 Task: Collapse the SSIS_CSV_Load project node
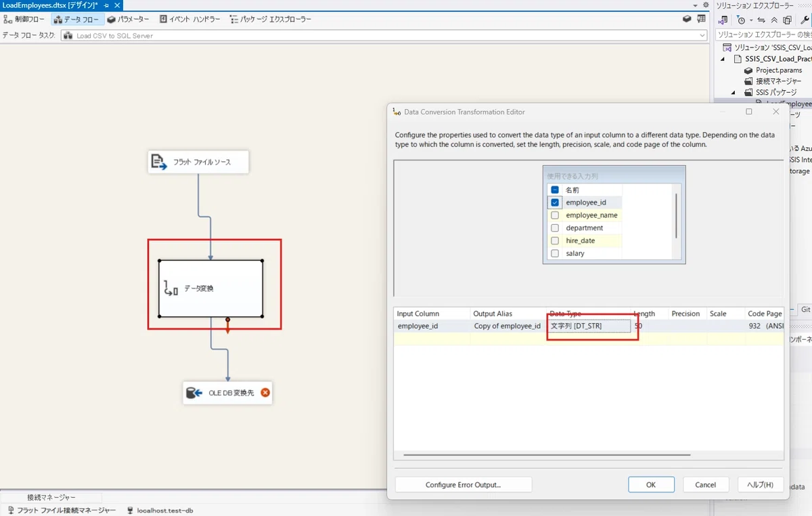(x=723, y=59)
